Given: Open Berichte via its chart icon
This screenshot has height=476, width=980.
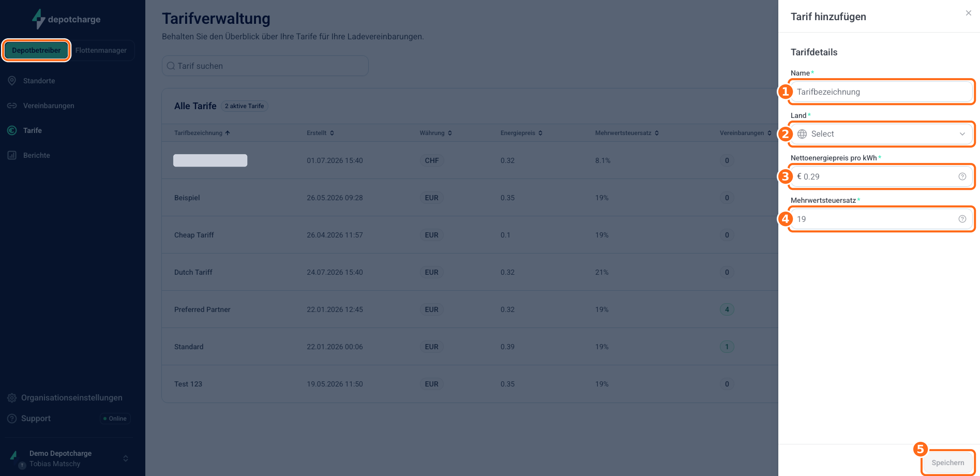Looking at the screenshot, I should (12, 155).
